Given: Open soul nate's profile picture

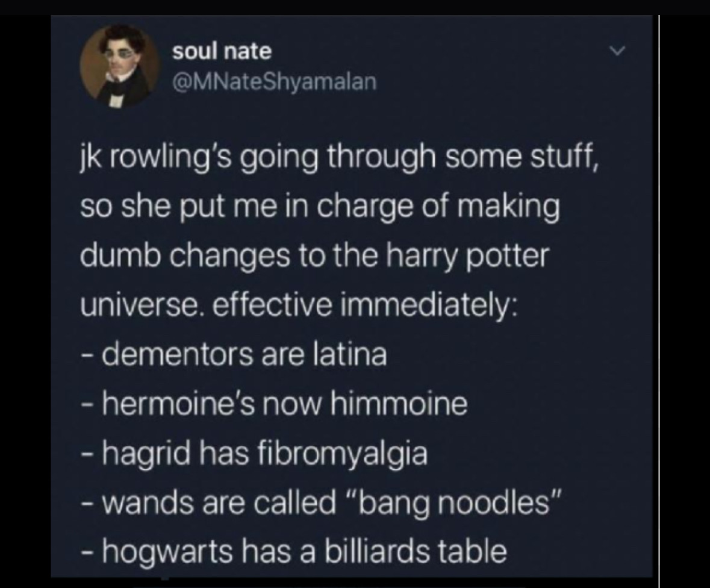Looking at the screenshot, I should (x=120, y=65).
